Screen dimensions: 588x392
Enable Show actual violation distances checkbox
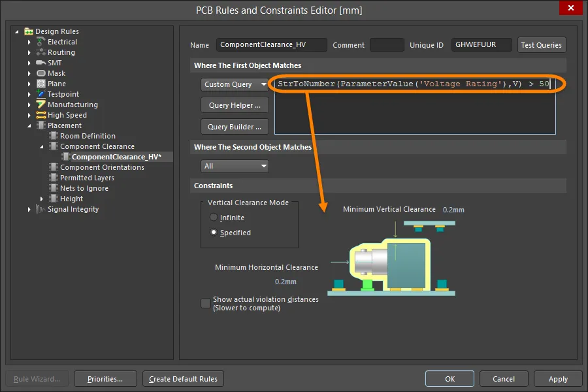pos(206,302)
